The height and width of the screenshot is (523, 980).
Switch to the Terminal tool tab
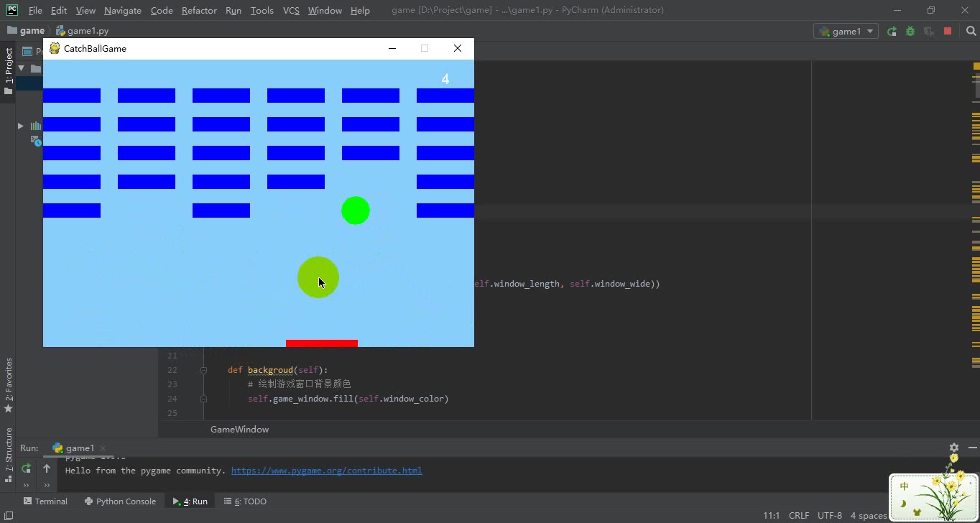pos(45,501)
